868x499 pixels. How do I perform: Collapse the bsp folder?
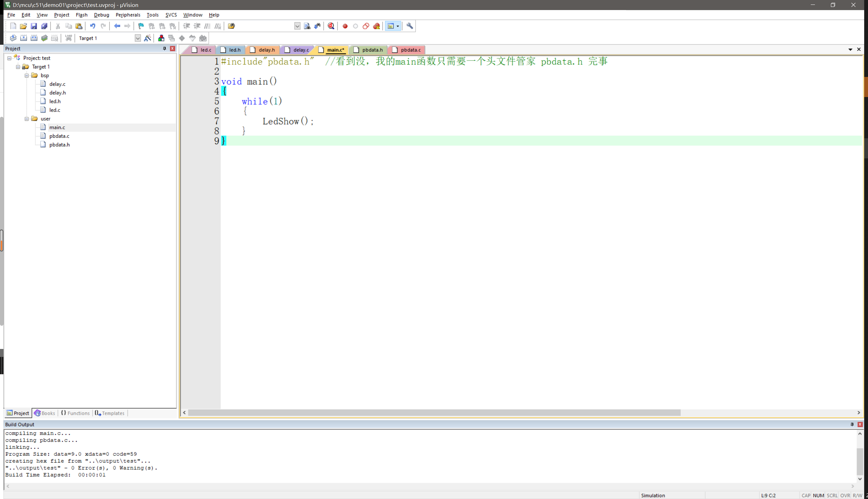[26, 75]
